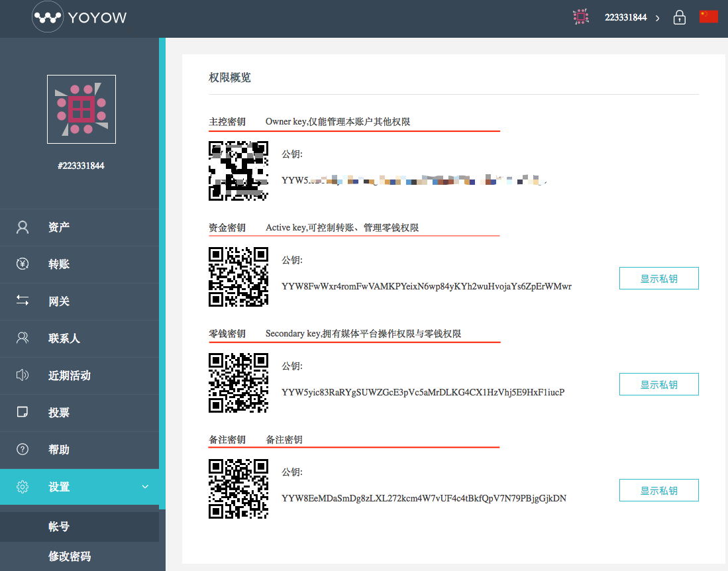Click the YOYOW logo
This screenshot has width=728, height=571.
coord(79,17)
